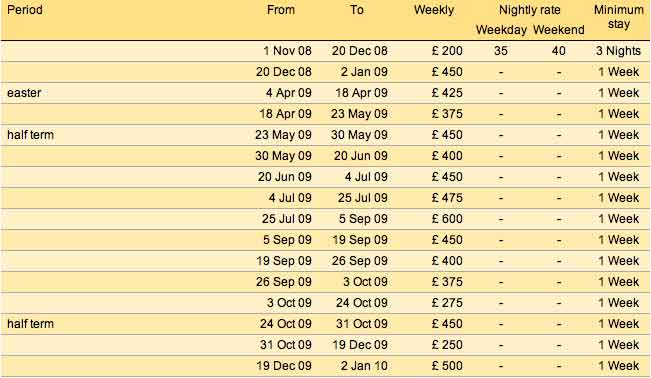Click the Weekend nightly rate subheader

tap(558, 30)
